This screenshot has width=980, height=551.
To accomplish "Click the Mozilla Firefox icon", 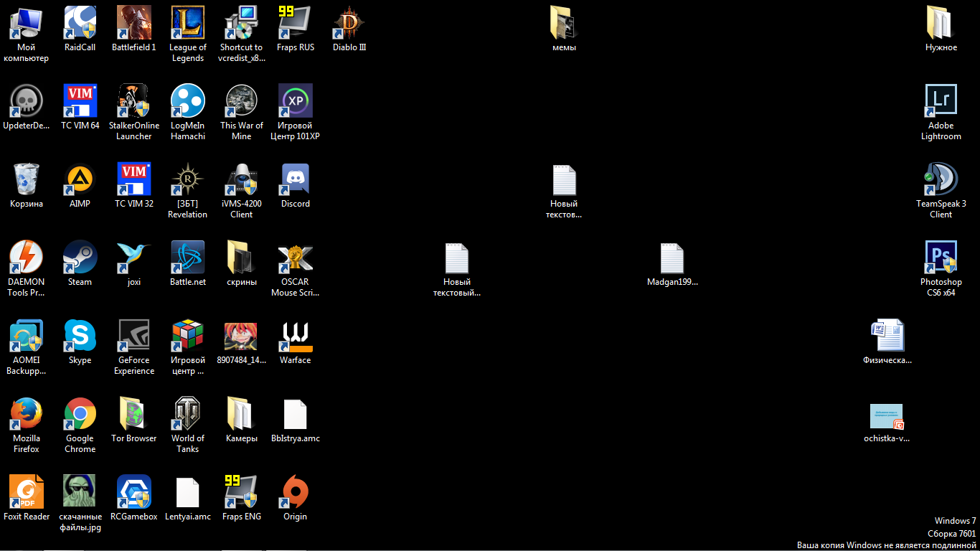I will click(27, 414).
